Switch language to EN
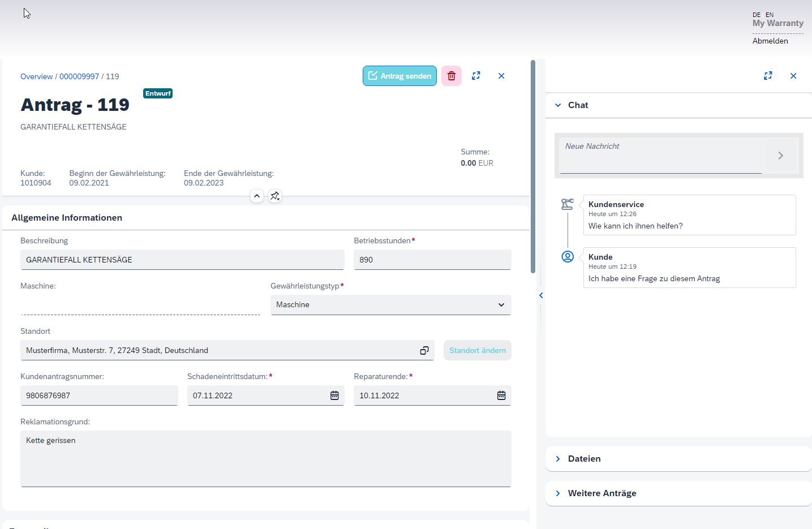This screenshot has height=529, width=812. click(770, 15)
